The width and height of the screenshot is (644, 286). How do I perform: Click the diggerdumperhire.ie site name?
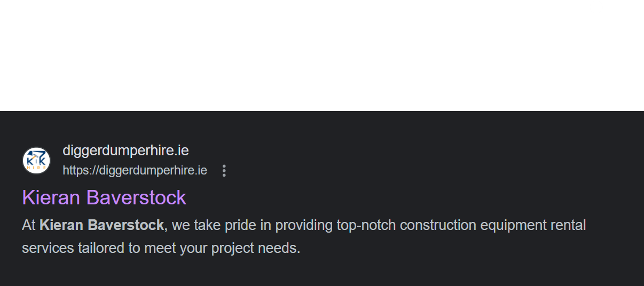coord(125,150)
